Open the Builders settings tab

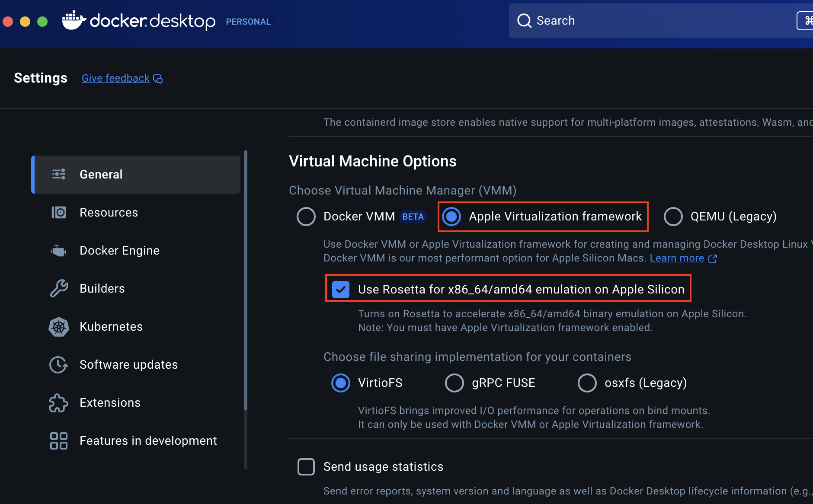(136, 289)
